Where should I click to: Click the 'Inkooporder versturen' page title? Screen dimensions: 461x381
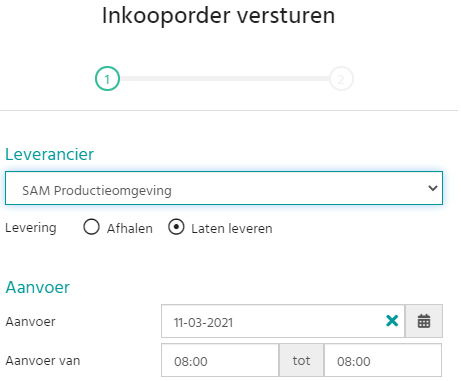(218, 16)
